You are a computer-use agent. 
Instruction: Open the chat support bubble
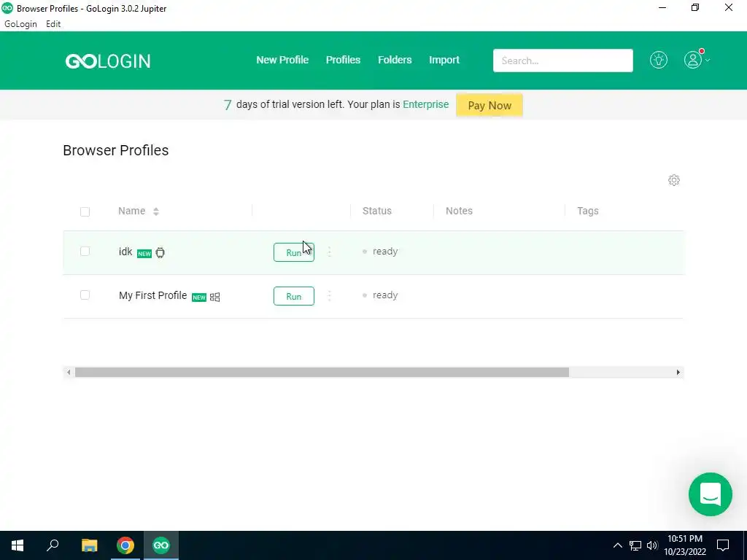(710, 494)
